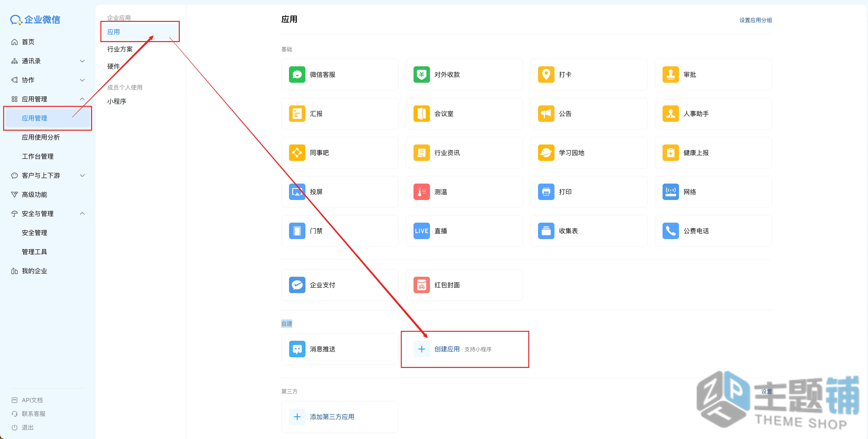The width and height of the screenshot is (868, 439).
Task: Open the 红包封面 red envelope icon
Action: click(422, 285)
